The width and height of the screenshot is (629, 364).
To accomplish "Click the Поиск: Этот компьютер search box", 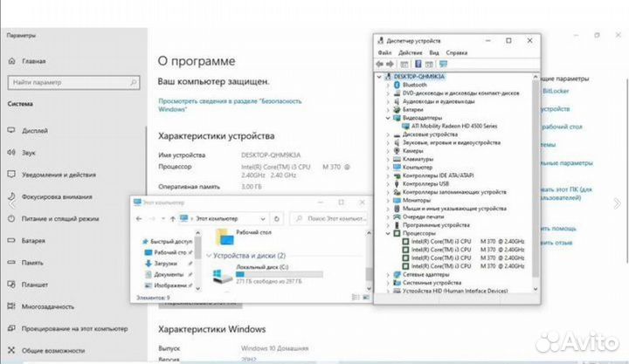I will (x=328, y=218).
